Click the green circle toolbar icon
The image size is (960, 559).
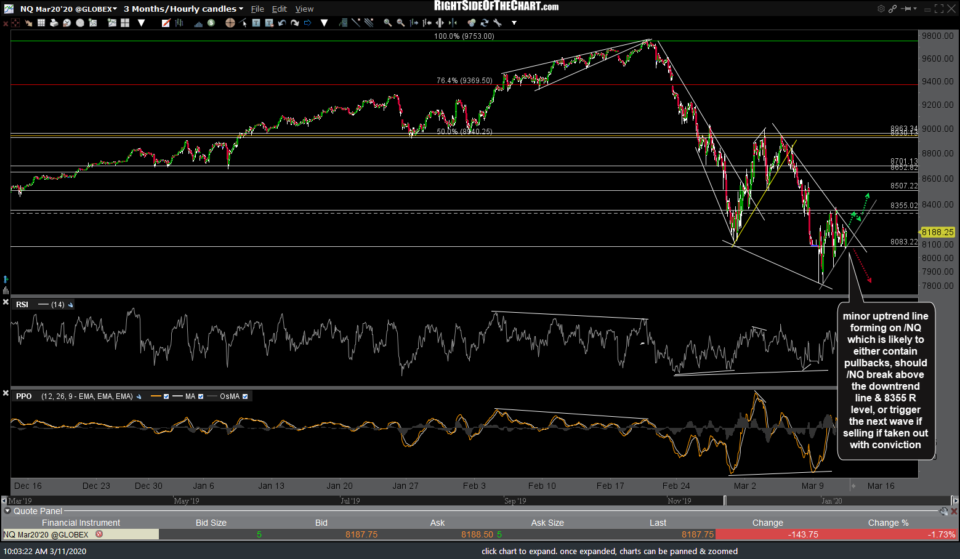point(211,23)
